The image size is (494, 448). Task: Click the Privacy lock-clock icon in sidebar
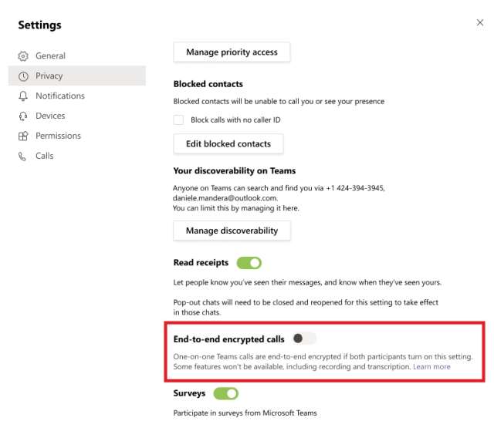click(x=22, y=76)
